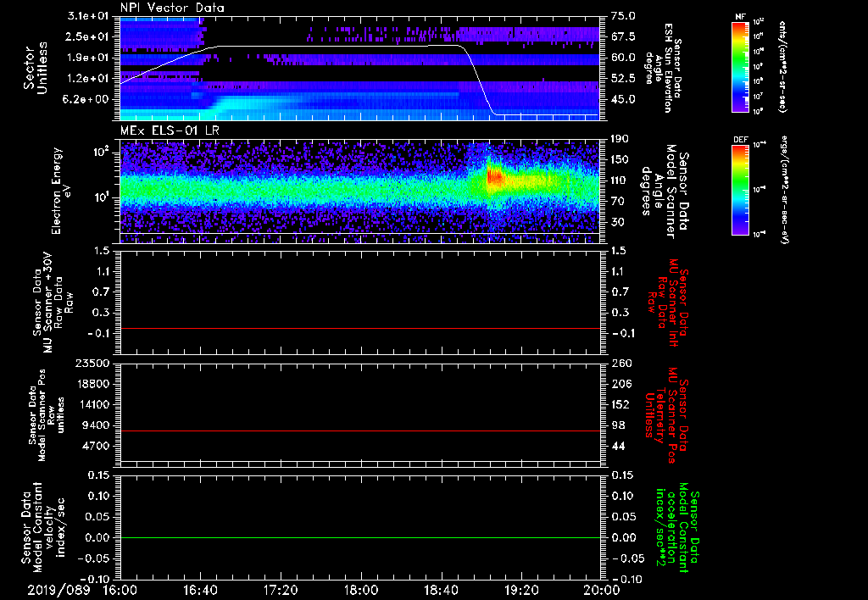Select the red "MU Scanner Inh Raw Data" axis title
868x600 pixels.
[x=667, y=303]
